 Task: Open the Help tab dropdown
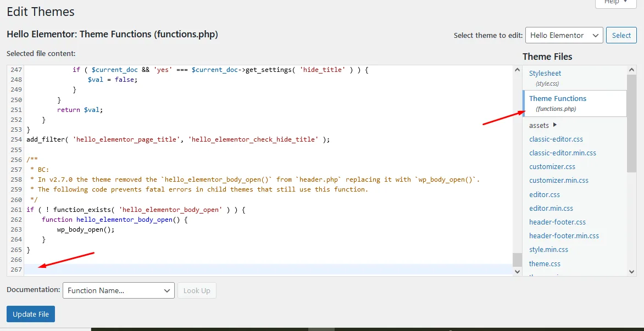(x=616, y=2)
